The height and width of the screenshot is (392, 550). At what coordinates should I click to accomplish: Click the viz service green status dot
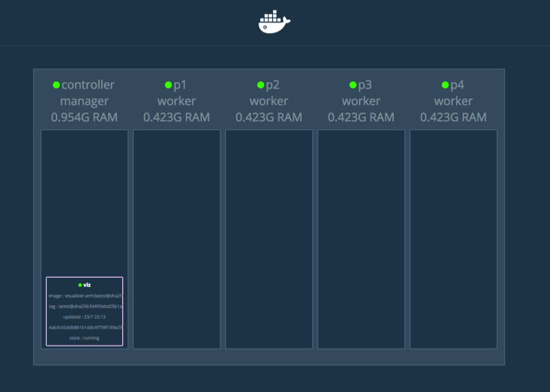(80, 285)
